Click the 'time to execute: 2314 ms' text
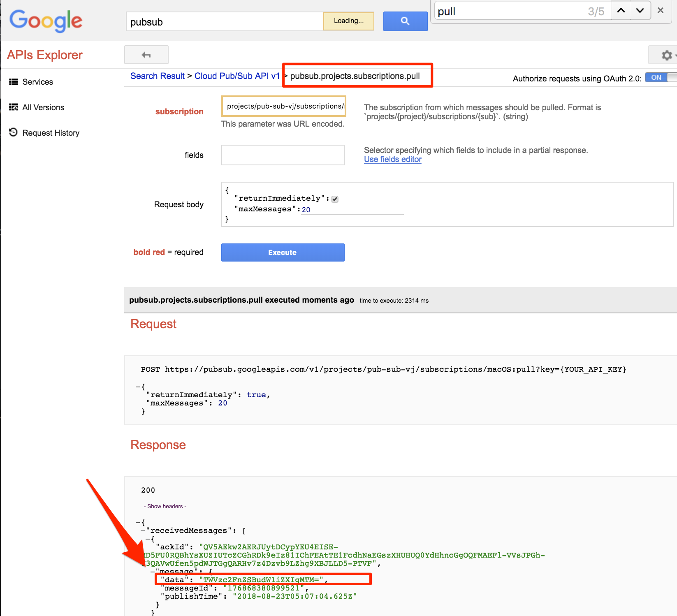 coord(394,301)
